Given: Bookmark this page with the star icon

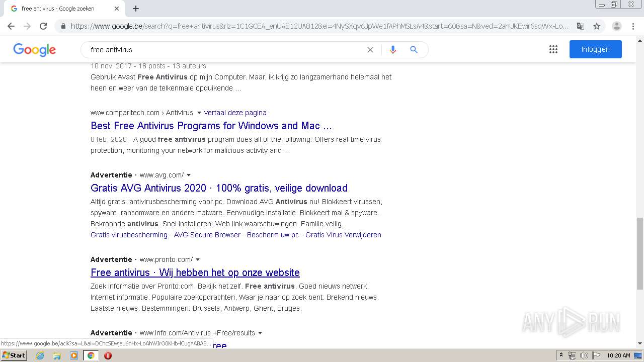Looking at the screenshot, I should tap(597, 26).
